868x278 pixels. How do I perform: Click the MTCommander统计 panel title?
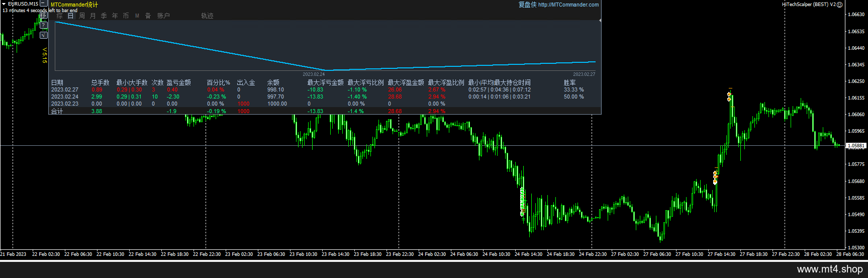coord(74,5)
